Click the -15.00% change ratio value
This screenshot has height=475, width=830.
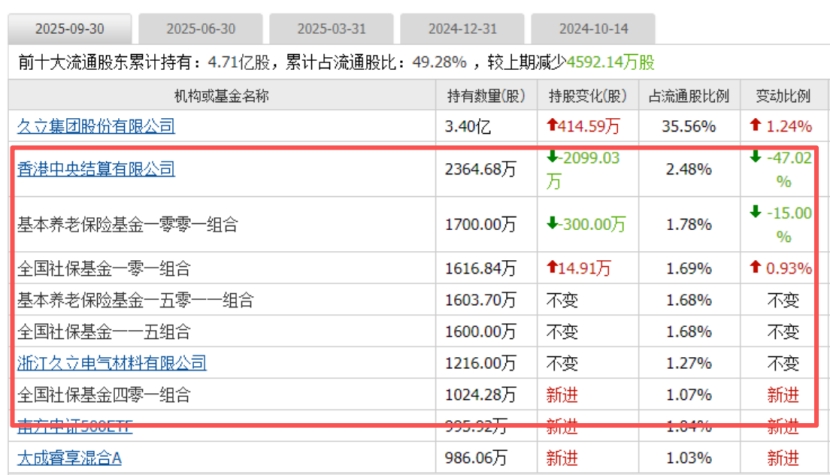[781, 225]
